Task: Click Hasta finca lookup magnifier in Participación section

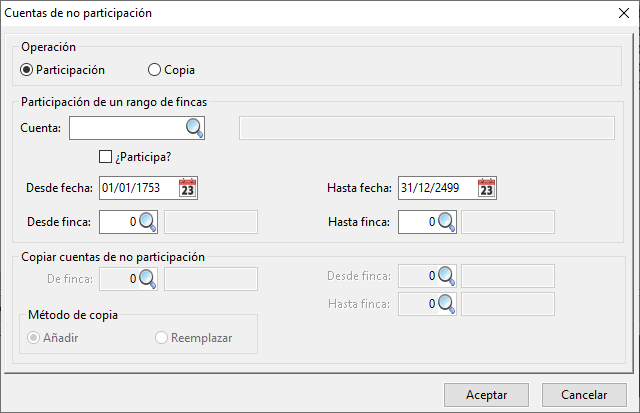Action: point(446,222)
